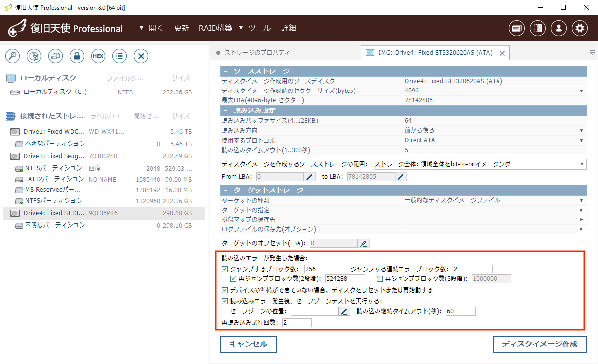Toggle the side panel layout icon

(x=538, y=28)
